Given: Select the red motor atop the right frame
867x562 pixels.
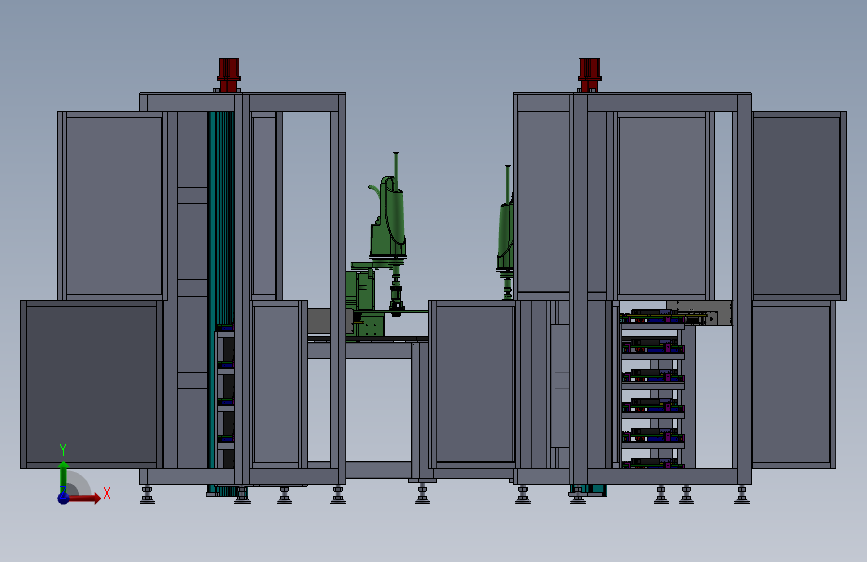Looking at the screenshot, I should click(x=590, y=75).
